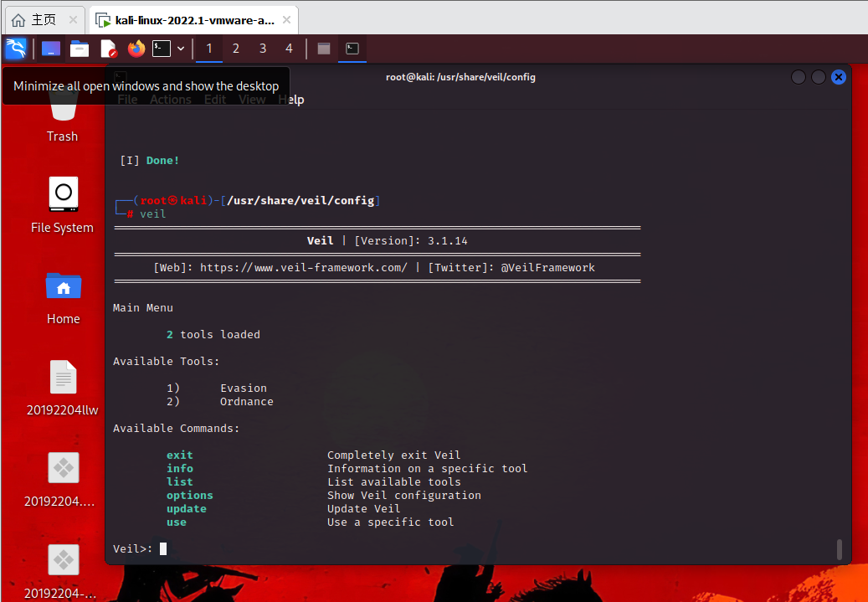Screen dimensions: 868x602
Task: Click the [Version]: 3.1.14 text
Action: pyautogui.click(x=411, y=241)
